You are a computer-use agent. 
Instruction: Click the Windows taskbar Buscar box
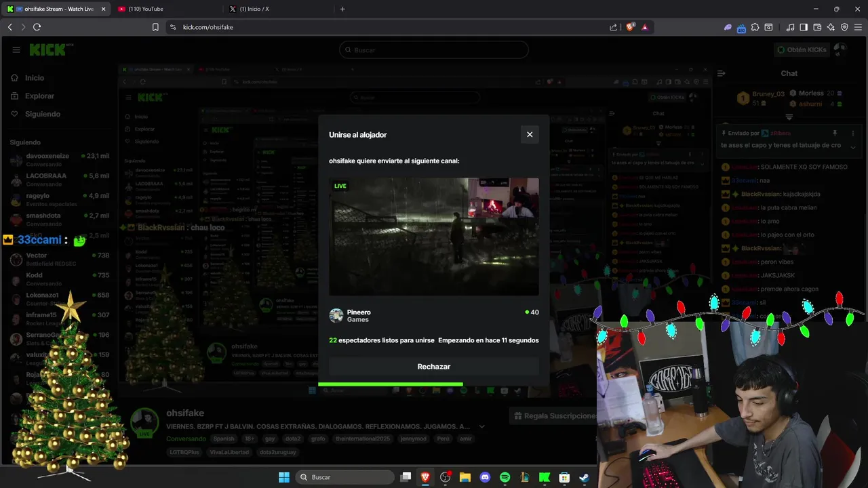pyautogui.click(x=346, y=477)
